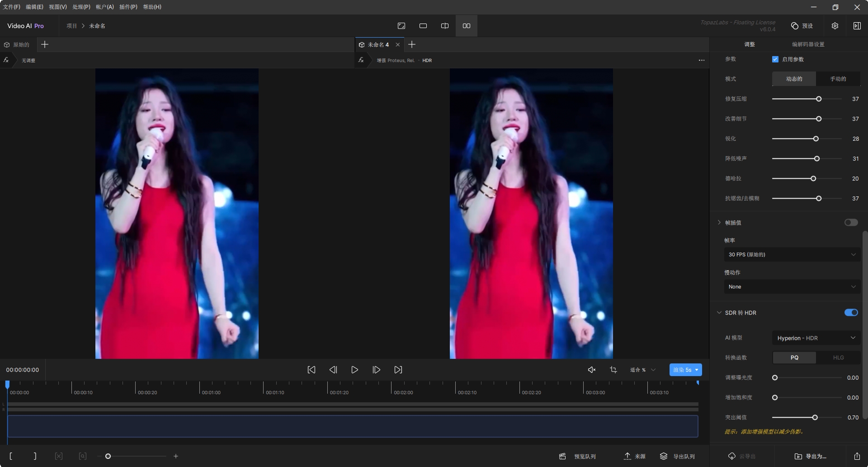The height and width of the screenshot is (467, 868).
Task: Click the timecode 00:00:00:00 field
Action: tap(23, 370)
